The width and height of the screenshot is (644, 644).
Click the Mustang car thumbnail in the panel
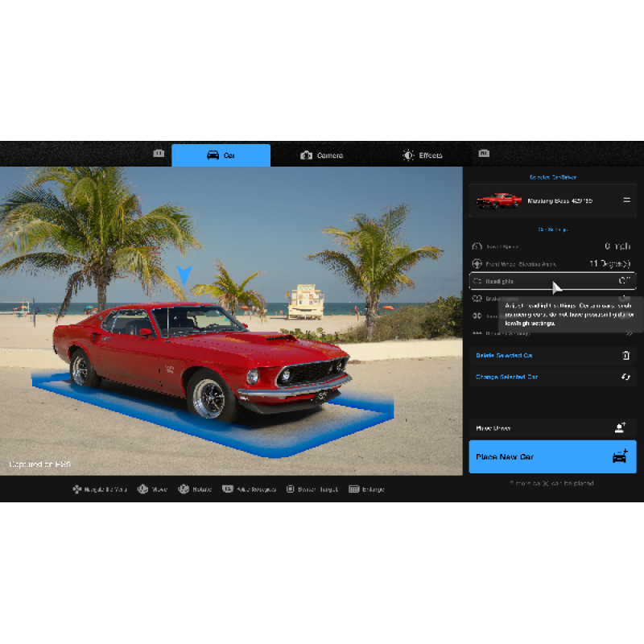[499, 200]
